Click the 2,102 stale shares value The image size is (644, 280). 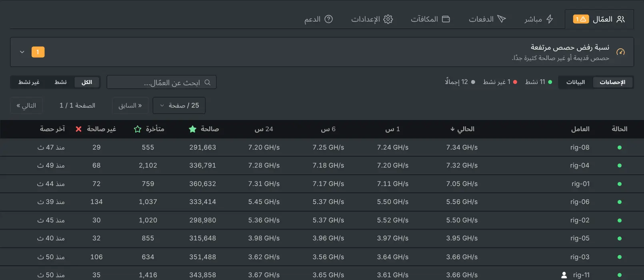click(148, 166)
